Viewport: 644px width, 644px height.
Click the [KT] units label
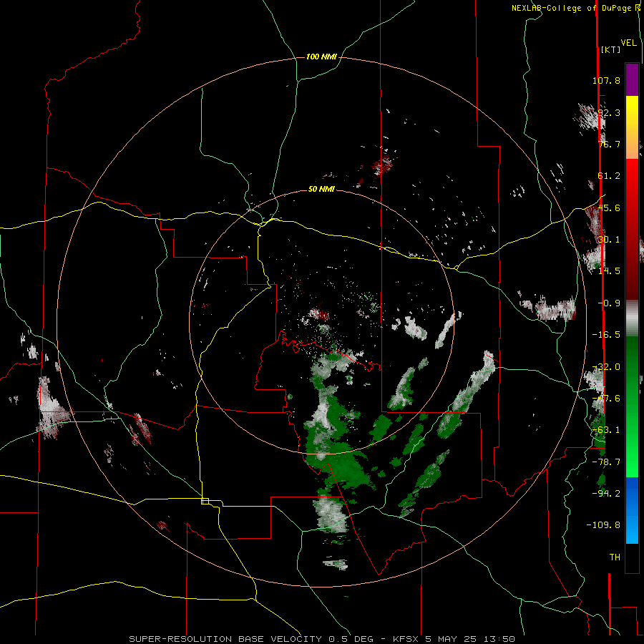click(x=610, y=49)
